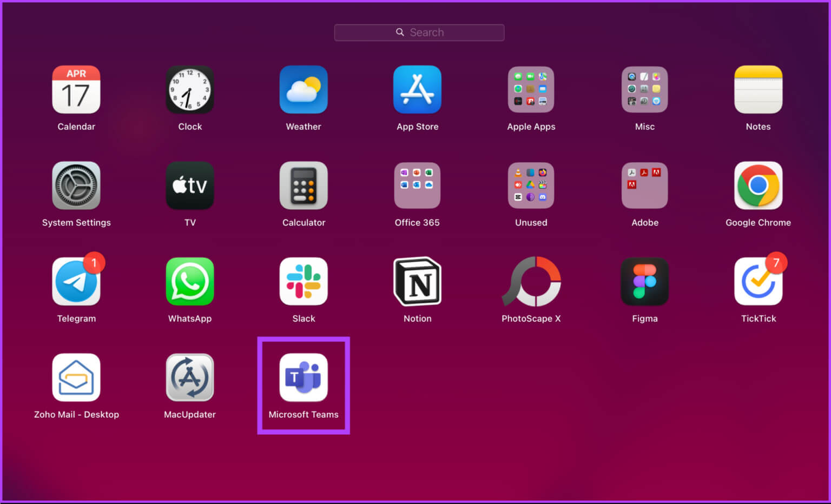Open the Telegram app
The image size is (831, 504).
76,282
